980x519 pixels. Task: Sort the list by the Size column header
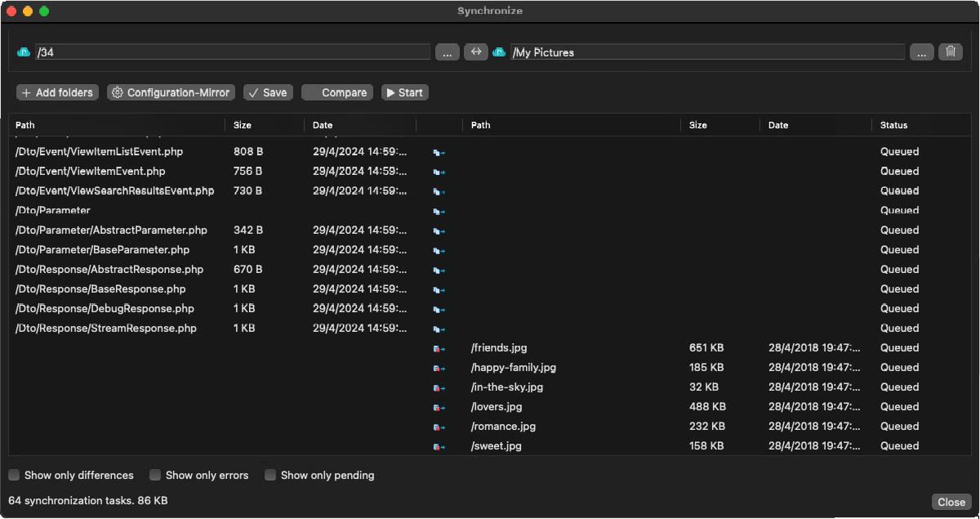tap(242, 124)
